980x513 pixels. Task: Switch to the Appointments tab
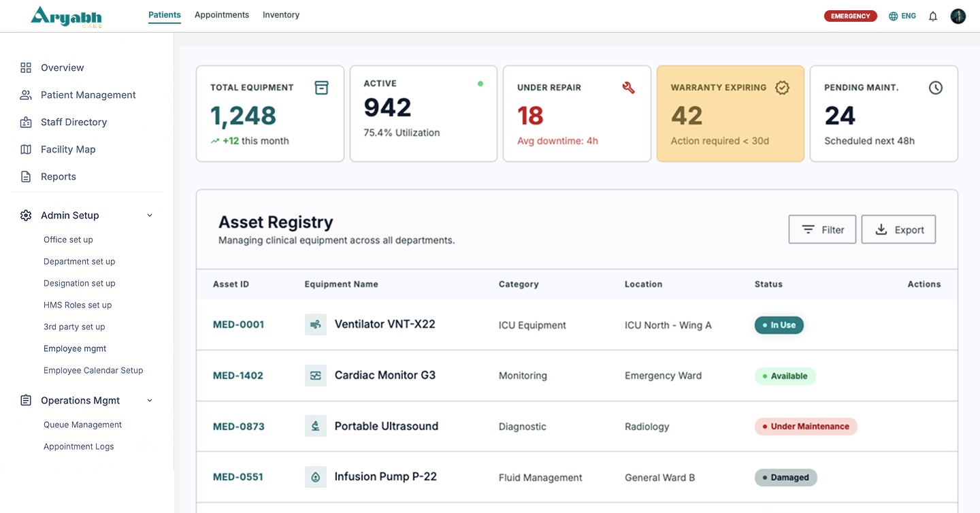(x=222, y=15)
